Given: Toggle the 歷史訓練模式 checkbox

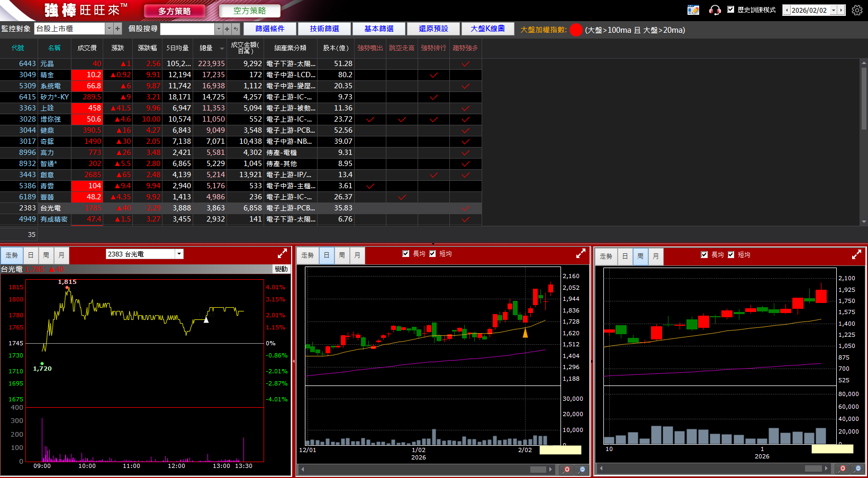Looking at the screenshot, I should click(x=731, y=10).
